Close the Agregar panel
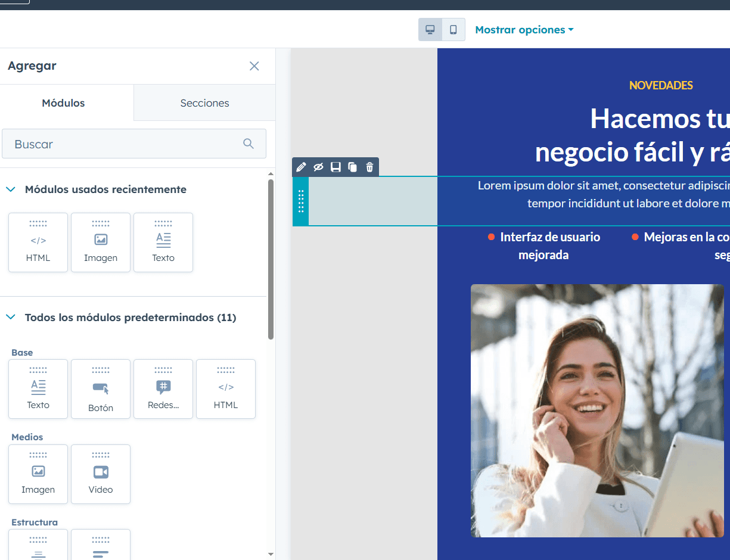Viewport: 730px width, 560px height. coord(254,66)
